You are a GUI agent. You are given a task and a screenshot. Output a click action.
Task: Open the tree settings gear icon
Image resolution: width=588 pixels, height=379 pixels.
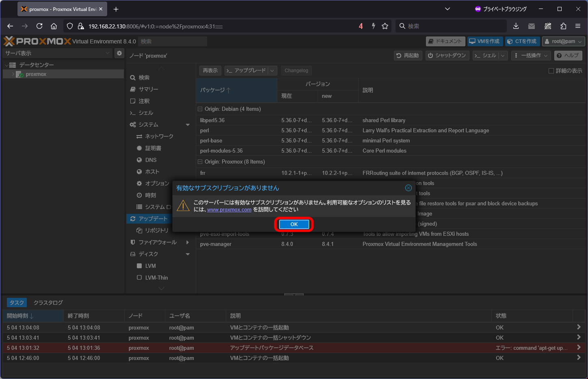click(119, 53)
